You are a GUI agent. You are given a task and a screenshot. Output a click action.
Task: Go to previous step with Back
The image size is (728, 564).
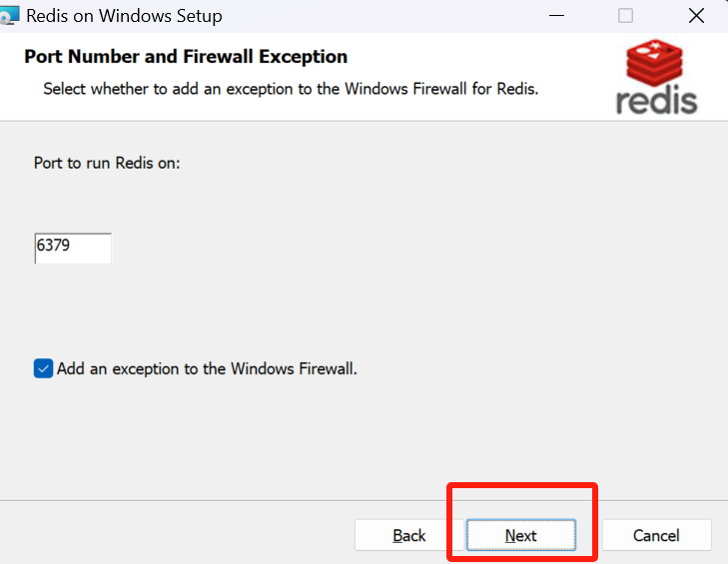(408, 535)
